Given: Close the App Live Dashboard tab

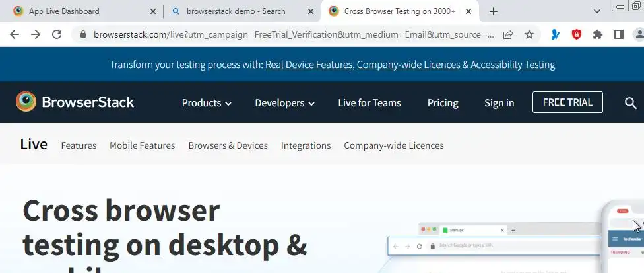Looking at the screenshot, I should point(153,11).
